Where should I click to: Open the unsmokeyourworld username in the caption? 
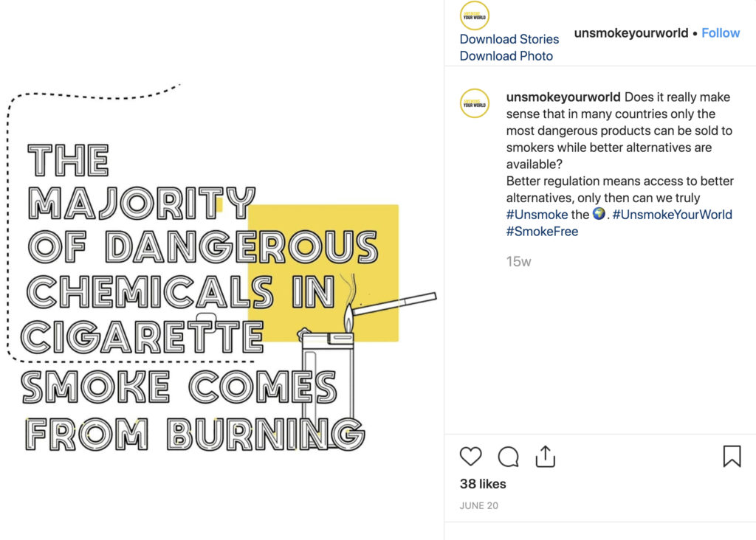pyautogui.click(x=563, y=97)
